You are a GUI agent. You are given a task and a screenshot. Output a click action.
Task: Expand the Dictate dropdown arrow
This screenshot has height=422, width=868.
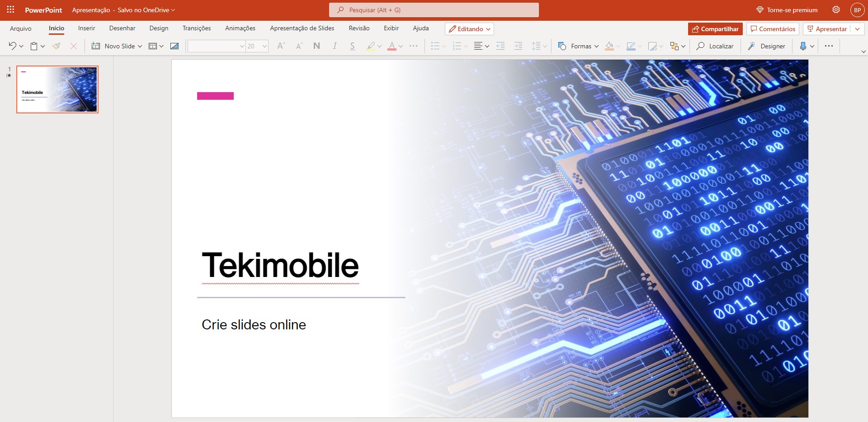[x=812, y=46]
